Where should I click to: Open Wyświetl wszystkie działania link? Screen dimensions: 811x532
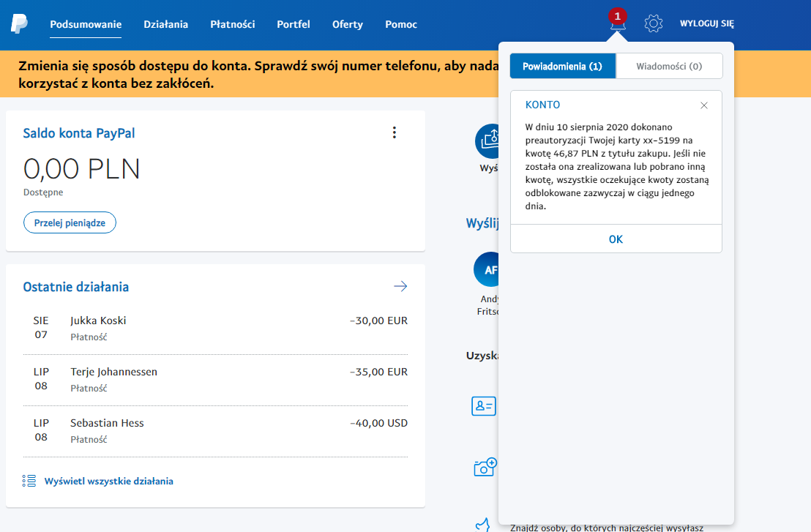(x=108, y=482)
